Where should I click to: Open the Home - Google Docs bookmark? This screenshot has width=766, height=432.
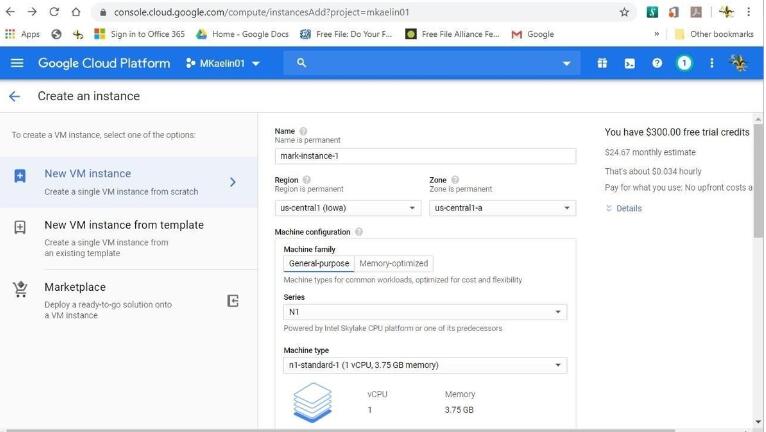(x=242, y=34)
